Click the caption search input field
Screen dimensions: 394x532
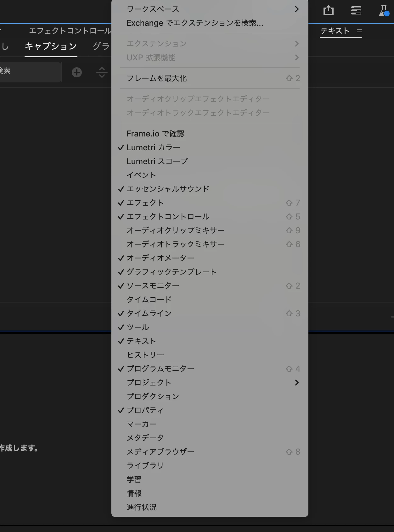pos(30,72)
